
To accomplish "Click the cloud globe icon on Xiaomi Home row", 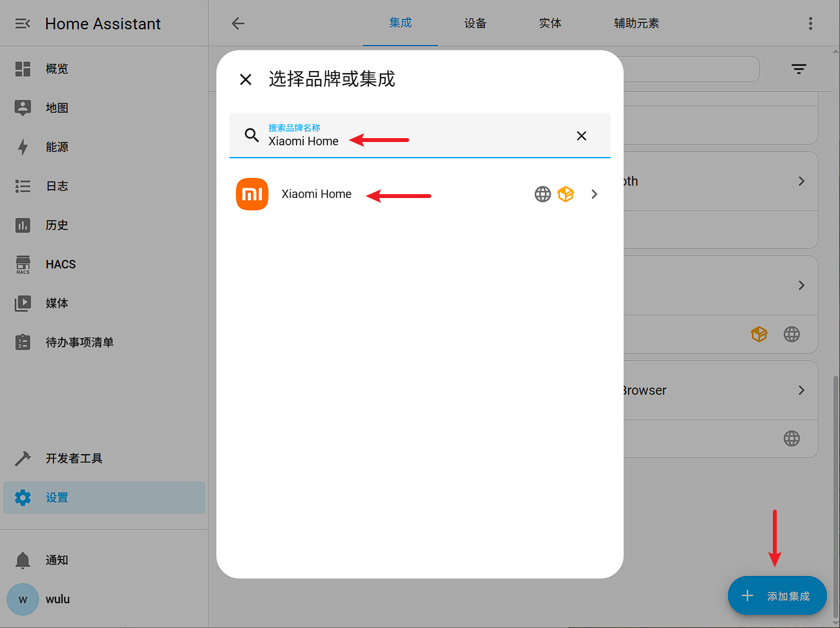I will 543,194.
